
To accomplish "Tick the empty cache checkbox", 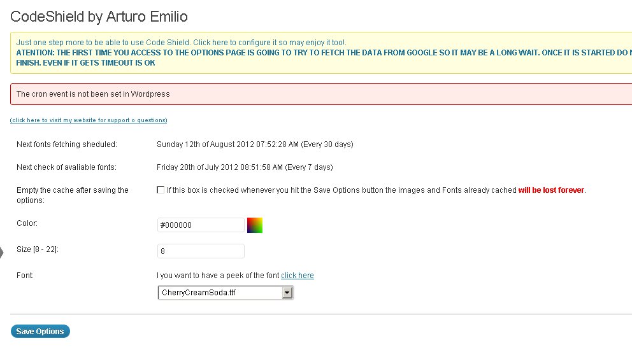I will click(161, 190).
